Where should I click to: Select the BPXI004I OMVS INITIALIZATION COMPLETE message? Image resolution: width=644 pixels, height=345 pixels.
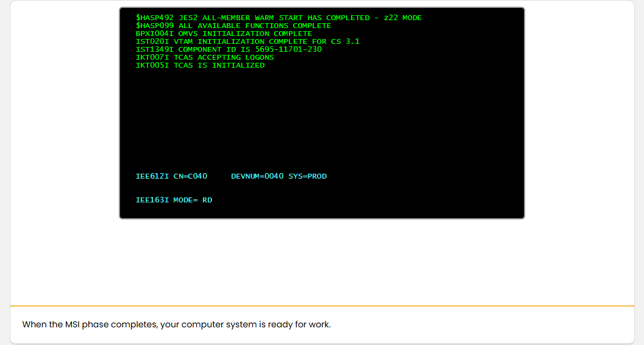pos(224,34)
